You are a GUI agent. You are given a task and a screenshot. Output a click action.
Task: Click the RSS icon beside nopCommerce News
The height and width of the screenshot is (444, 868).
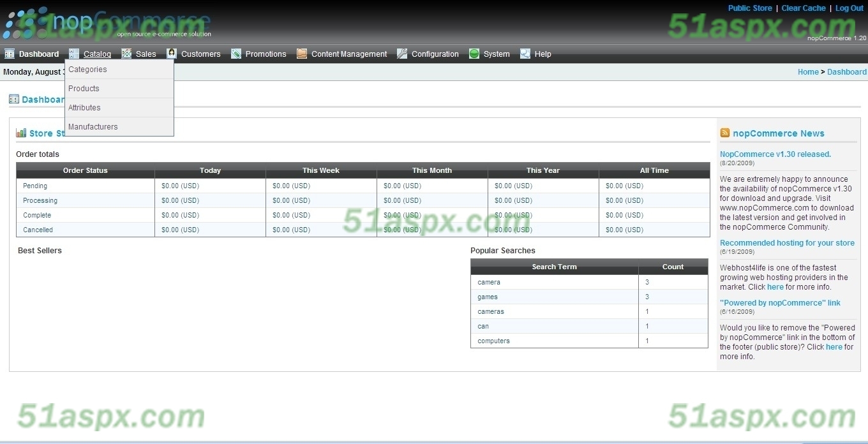tap(725, 133)
